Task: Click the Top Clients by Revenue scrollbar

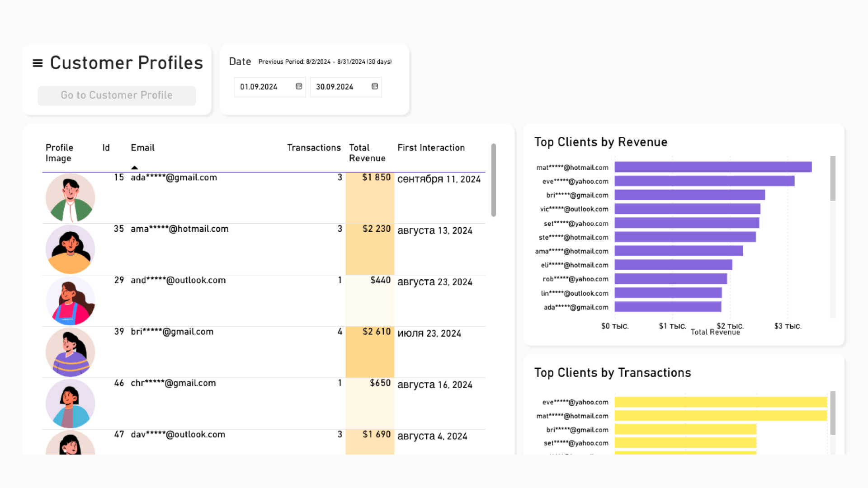Action: click(833, 178)
